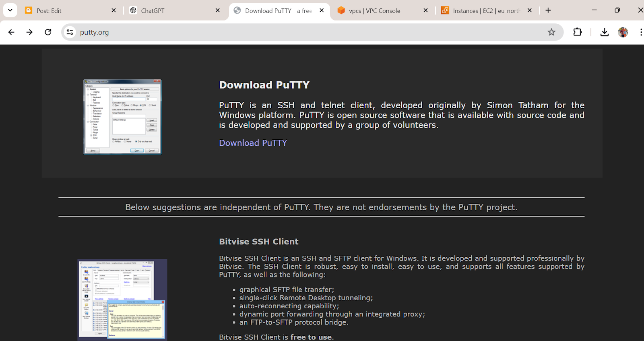View site information icon in address bar

tap(70, 32)
